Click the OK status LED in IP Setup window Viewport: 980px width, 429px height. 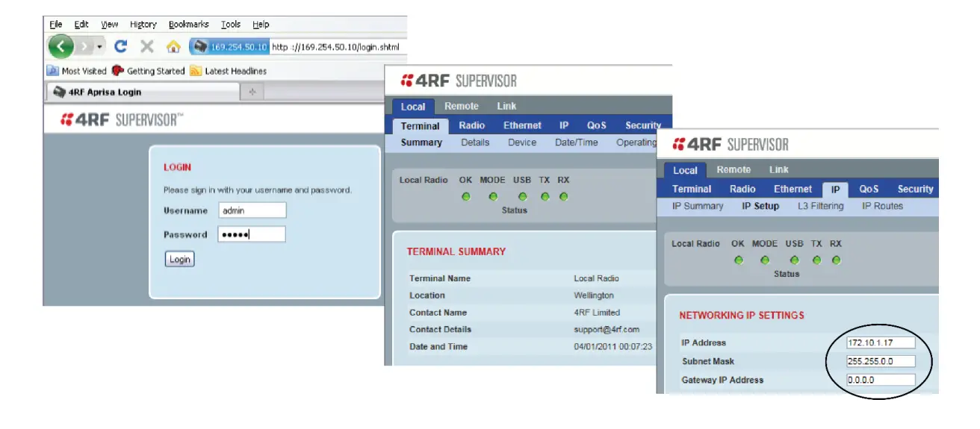739,260
